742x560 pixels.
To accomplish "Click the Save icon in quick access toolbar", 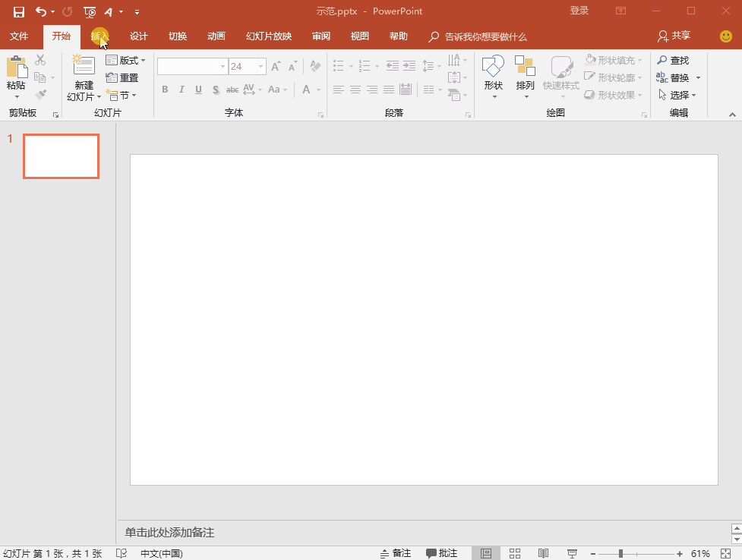I will tap(19, 11).
